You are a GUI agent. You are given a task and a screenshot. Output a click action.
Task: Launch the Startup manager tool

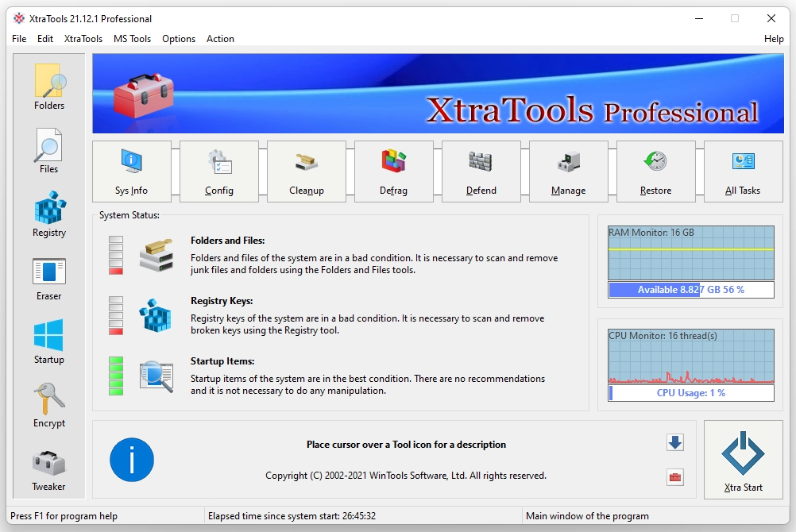pos(49,341)
